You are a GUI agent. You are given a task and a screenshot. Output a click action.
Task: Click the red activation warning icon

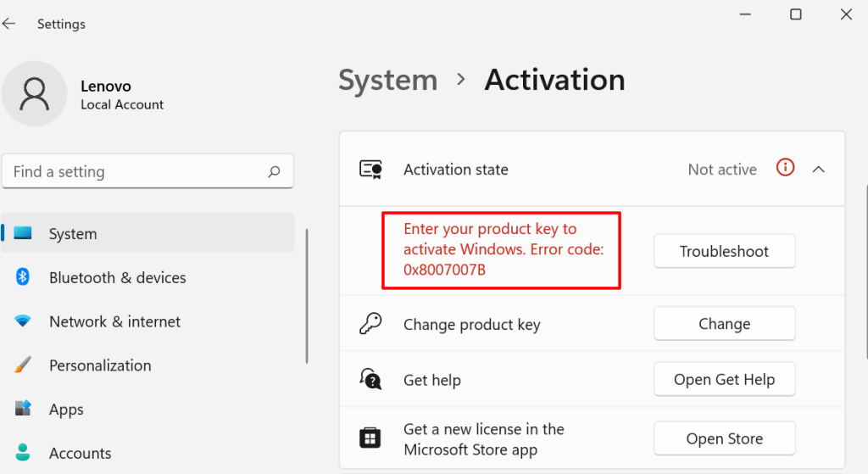[786, 168]
